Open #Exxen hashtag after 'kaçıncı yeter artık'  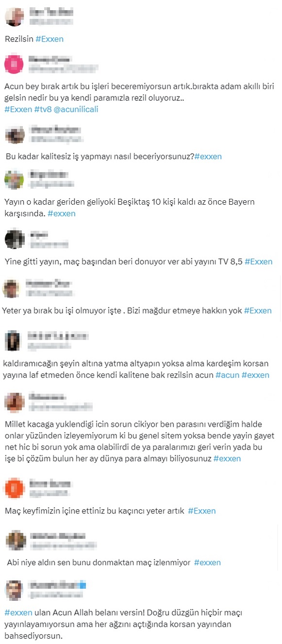click(x=202, y=511)
